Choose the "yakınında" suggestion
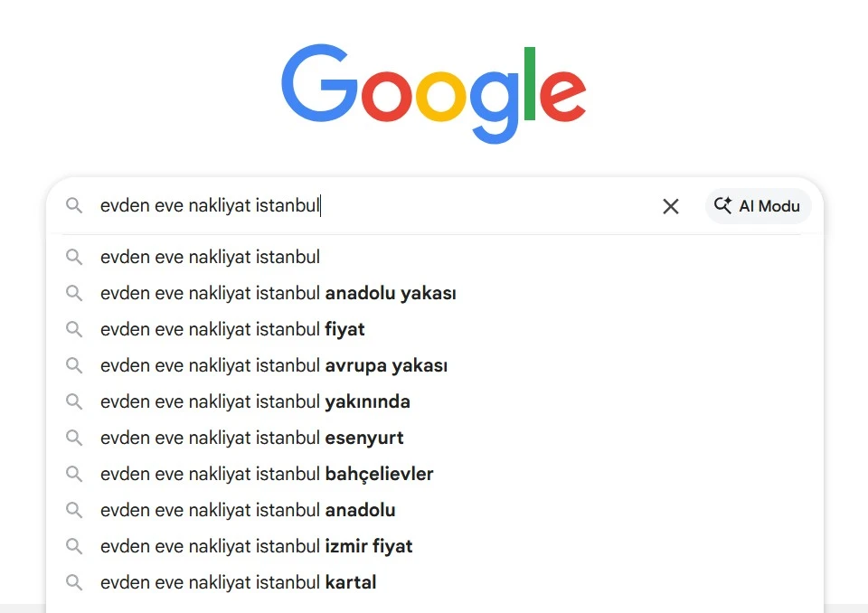The image size is (868, 613). (255, 401)
